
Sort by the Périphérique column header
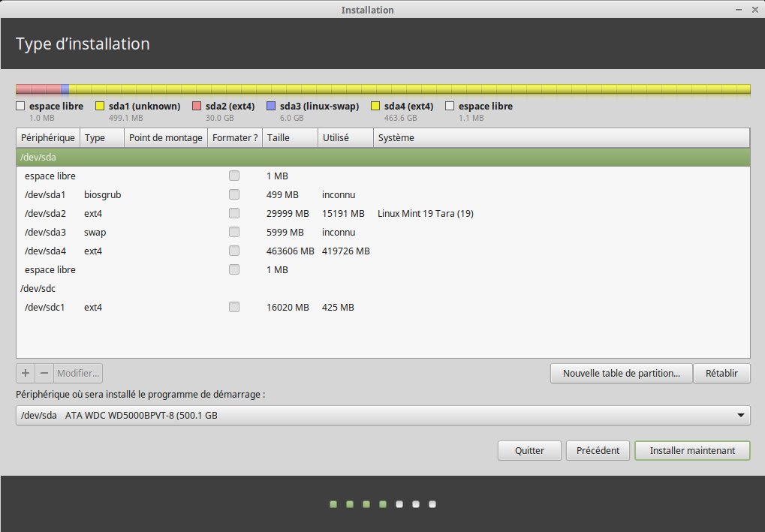(x=48, y=138)
